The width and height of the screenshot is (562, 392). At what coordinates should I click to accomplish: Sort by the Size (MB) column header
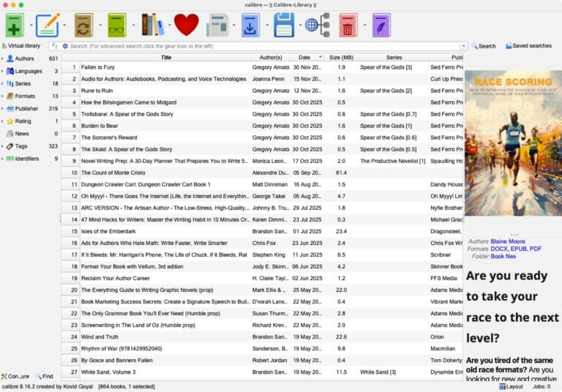coord(340,57)
